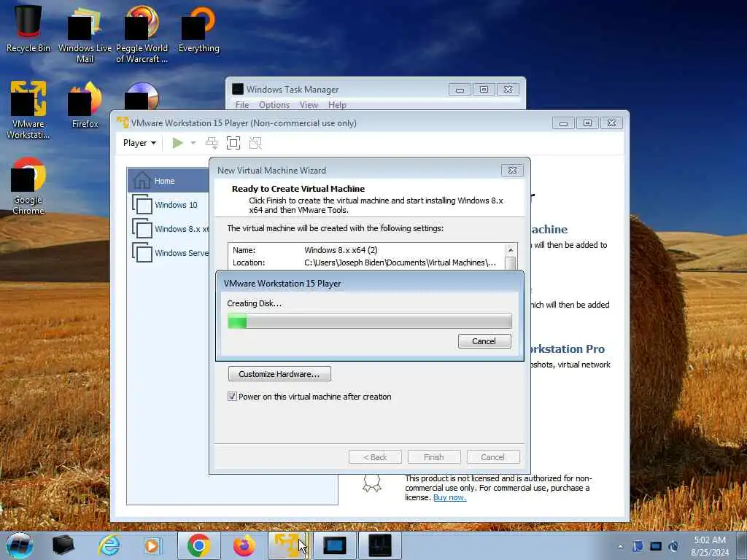This screenshot has width=747, height=560.
Task: Click Send Ctrl+Alt+Del toolbar icon in VMware
Action: 212,143
